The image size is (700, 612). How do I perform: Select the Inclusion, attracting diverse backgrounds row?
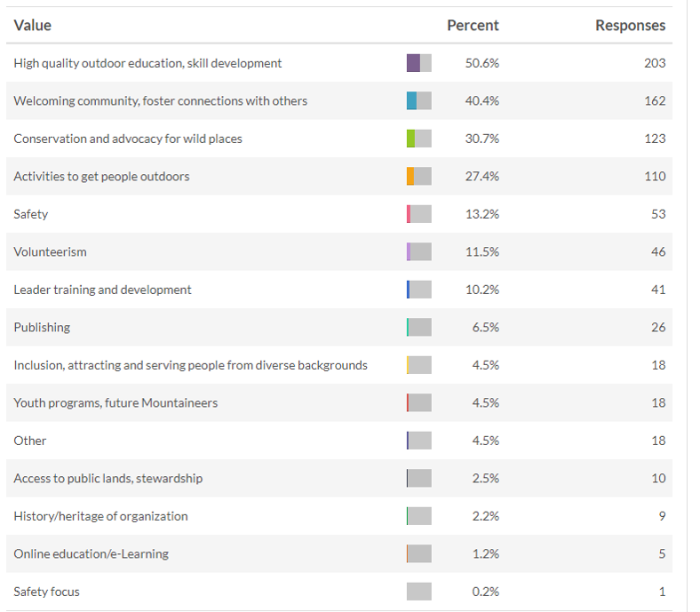pos(190,365)
